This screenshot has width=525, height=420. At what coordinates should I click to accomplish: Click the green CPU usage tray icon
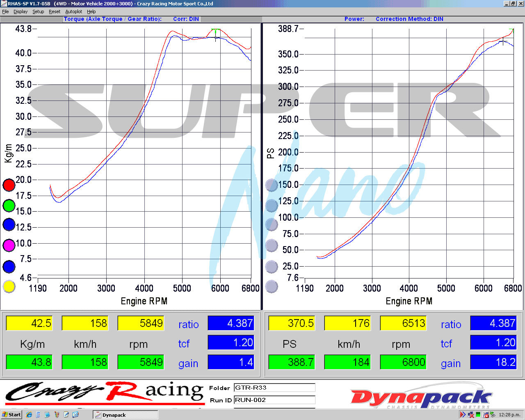(x=478, y=415)
